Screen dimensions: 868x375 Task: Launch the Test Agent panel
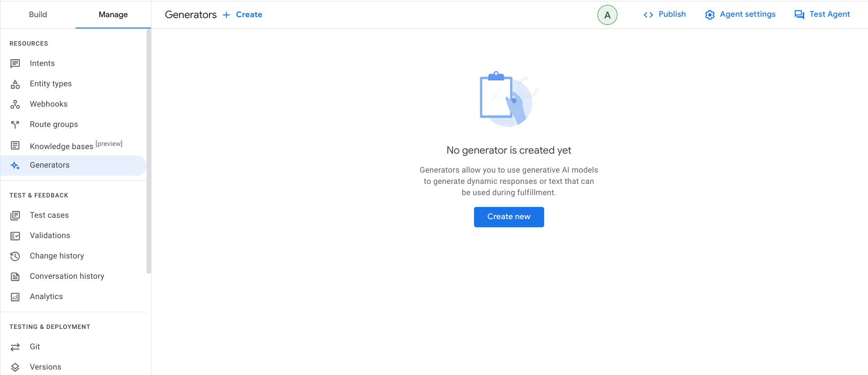tap(822, 14)
